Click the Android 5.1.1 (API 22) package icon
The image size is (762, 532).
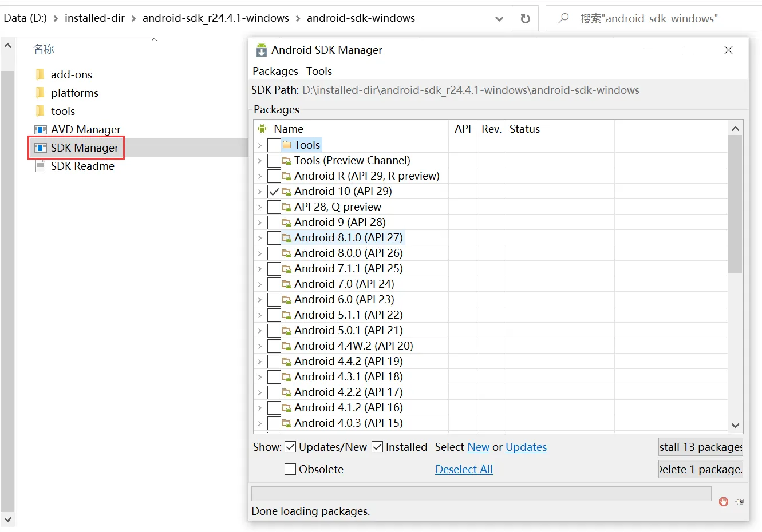coord(287,315)
